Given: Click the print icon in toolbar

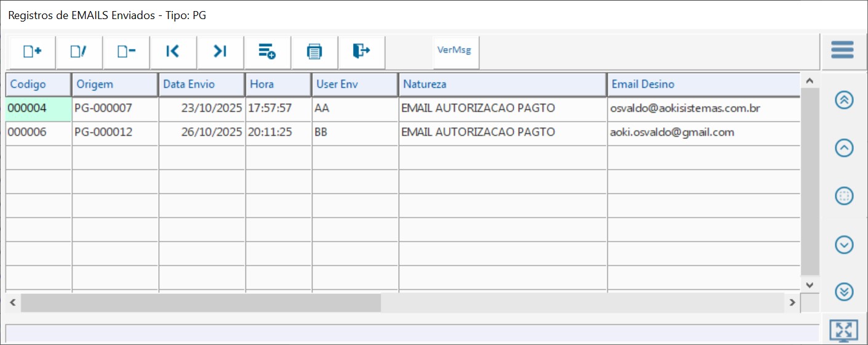Looking at the screenshot, I should pyautogui.click(x=314, y=52).
